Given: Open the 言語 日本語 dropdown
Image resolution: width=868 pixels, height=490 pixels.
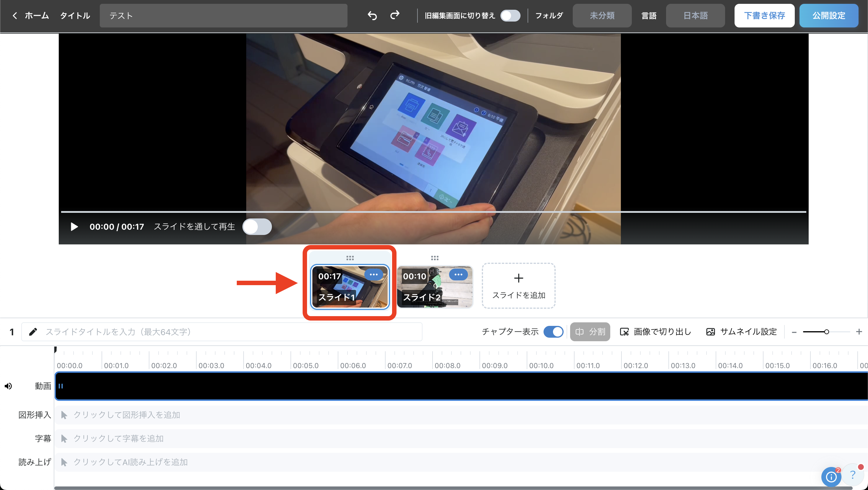Looking at the screenshot, I should pos(695,16).
